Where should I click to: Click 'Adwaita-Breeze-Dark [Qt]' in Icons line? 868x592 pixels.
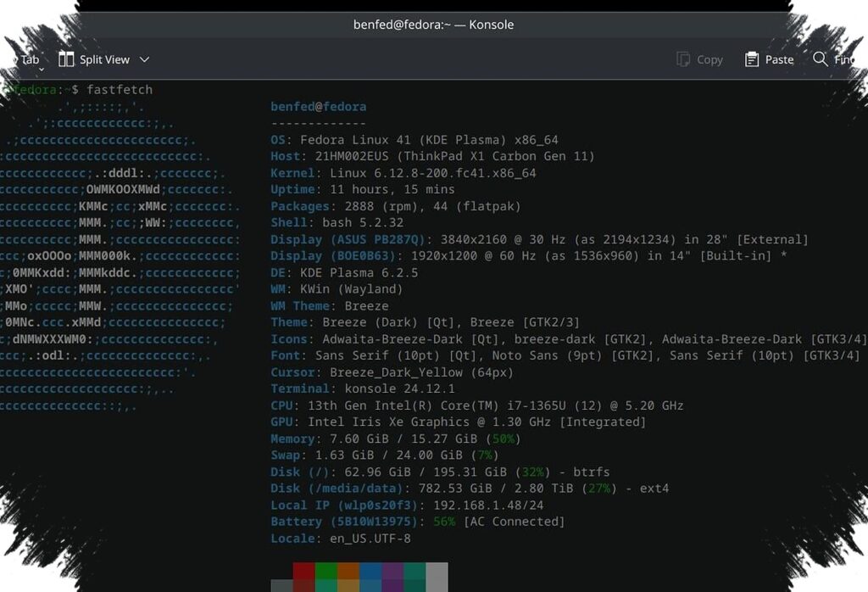pos(411,339)
